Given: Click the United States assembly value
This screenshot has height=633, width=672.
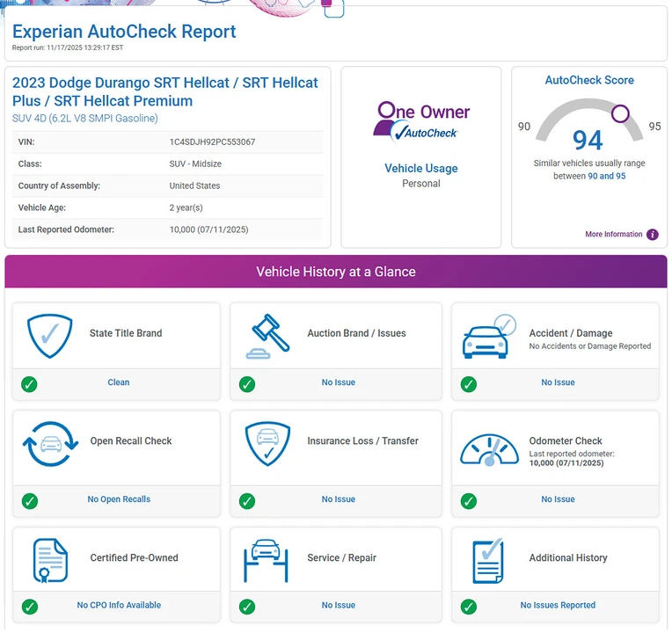Looking at the screenshot, I should [x=194, y=186].
